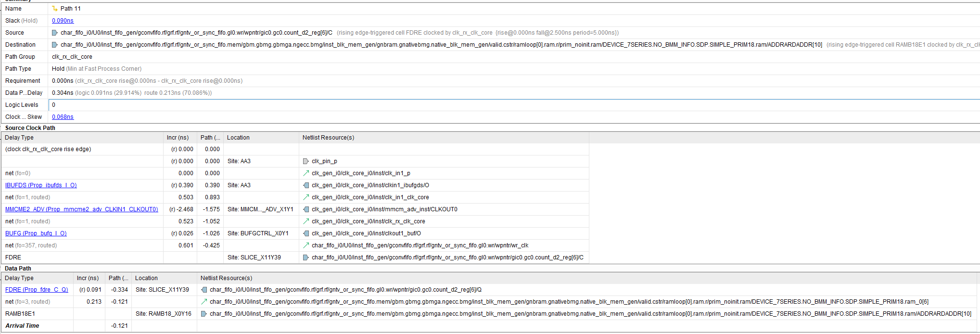Open BUFG (Prop_bufg_I_O) delay link
Image resolution: width=980 pixels, height=334 pixels.
tap(36, 233)
